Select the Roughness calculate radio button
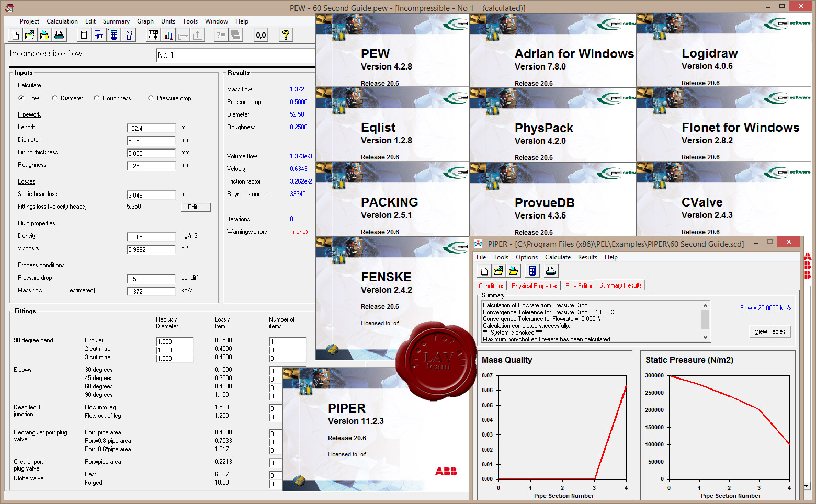 [96, 98]
